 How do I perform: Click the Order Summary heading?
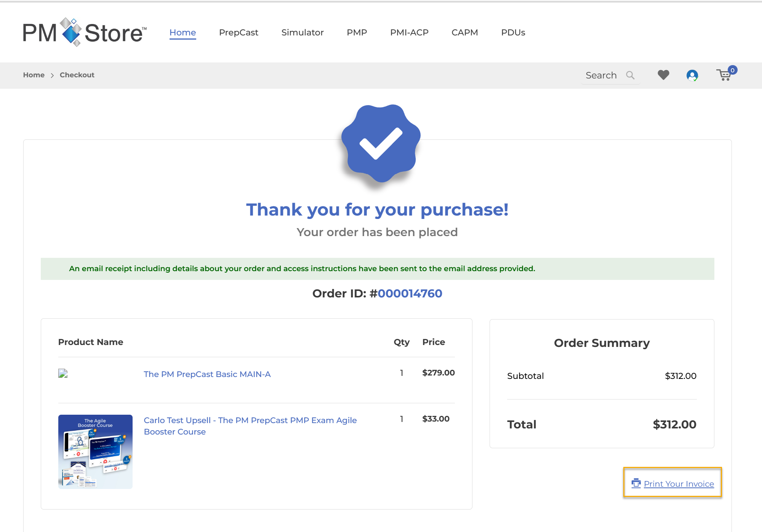[x=602, y=343]
